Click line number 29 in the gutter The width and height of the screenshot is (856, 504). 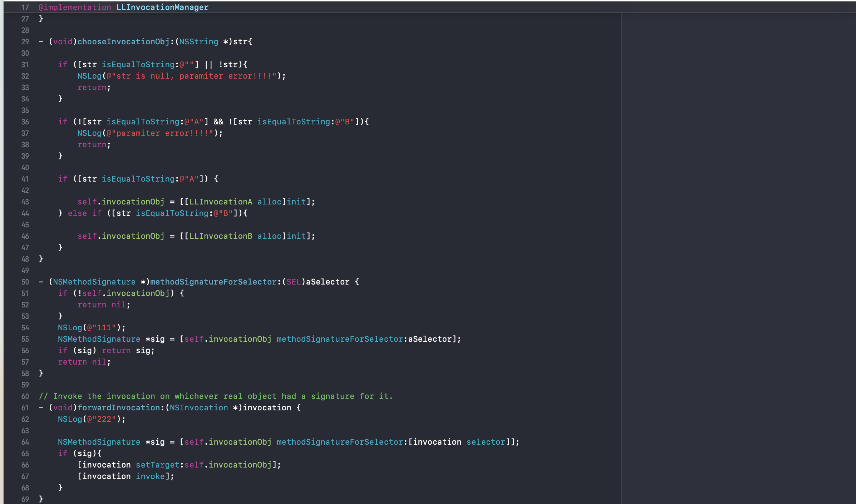[25, 41]
